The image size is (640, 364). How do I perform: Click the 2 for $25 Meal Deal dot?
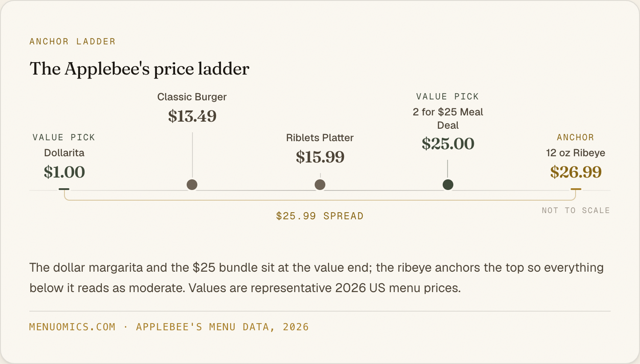pos(448,185)
